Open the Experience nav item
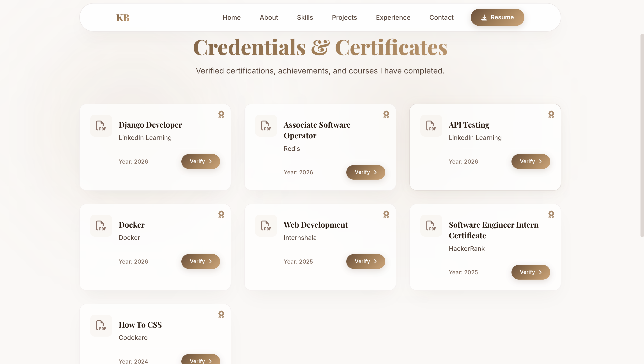This screenshot has height=364, width=644. (393, 18)
